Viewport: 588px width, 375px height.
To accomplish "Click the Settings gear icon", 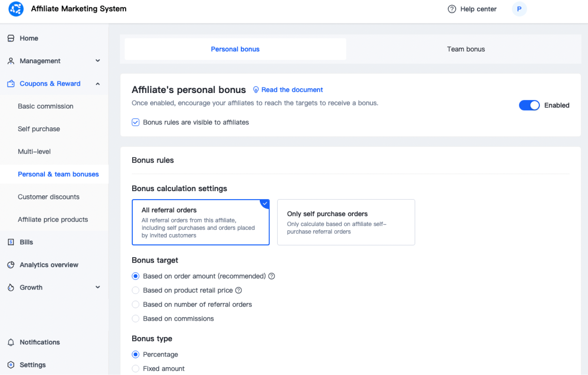I will (x=11, y=365).
